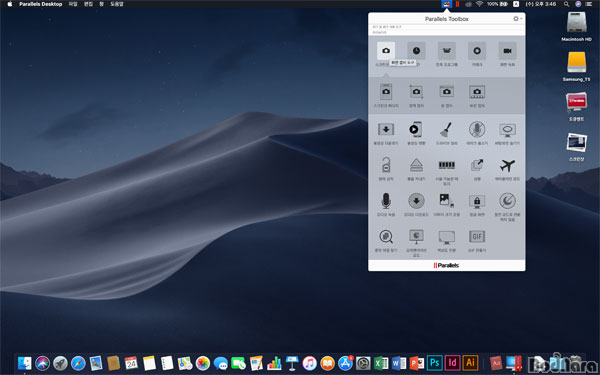Toggle the Do Not Sleep tool

click(x=507, y=201)
